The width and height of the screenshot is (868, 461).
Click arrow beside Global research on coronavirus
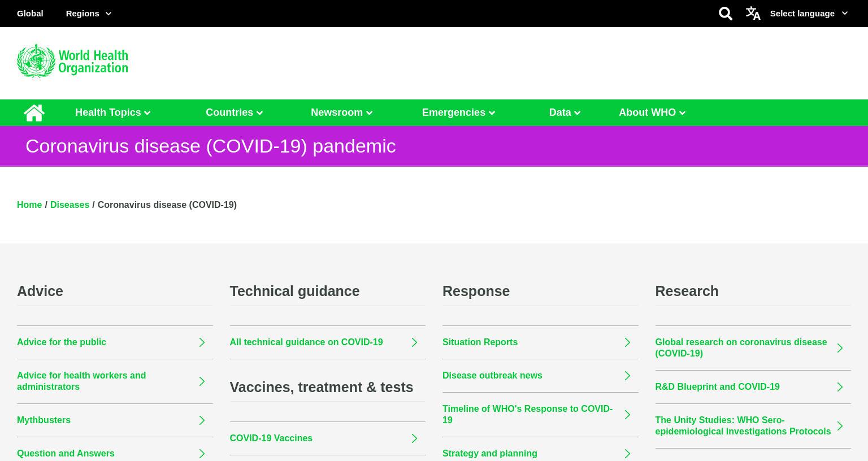840,348
